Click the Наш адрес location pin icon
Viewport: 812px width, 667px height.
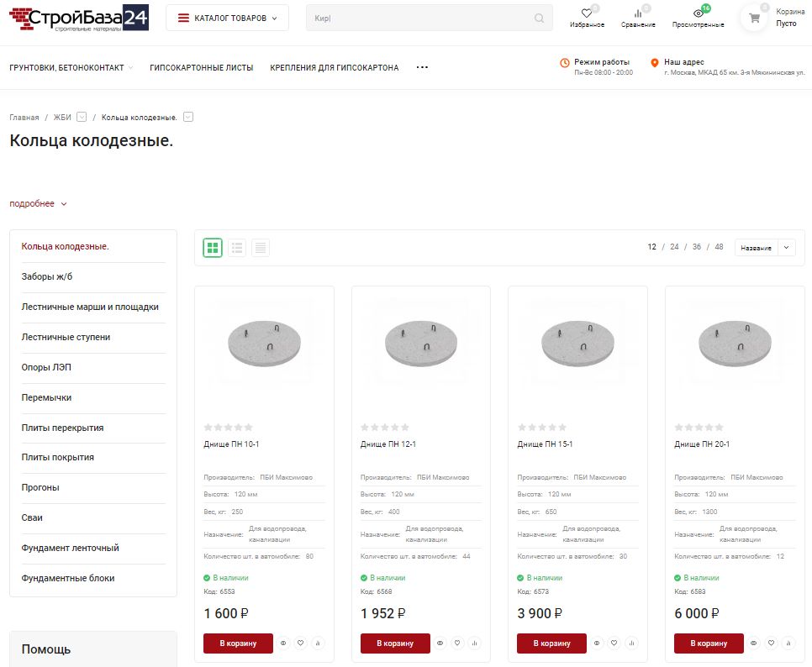(655, 63)
